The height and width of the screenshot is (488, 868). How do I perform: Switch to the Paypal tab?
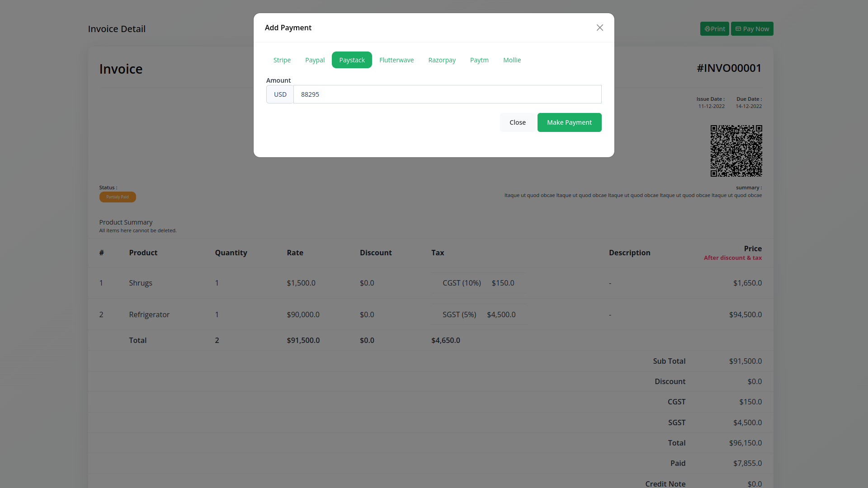[315, 60]
